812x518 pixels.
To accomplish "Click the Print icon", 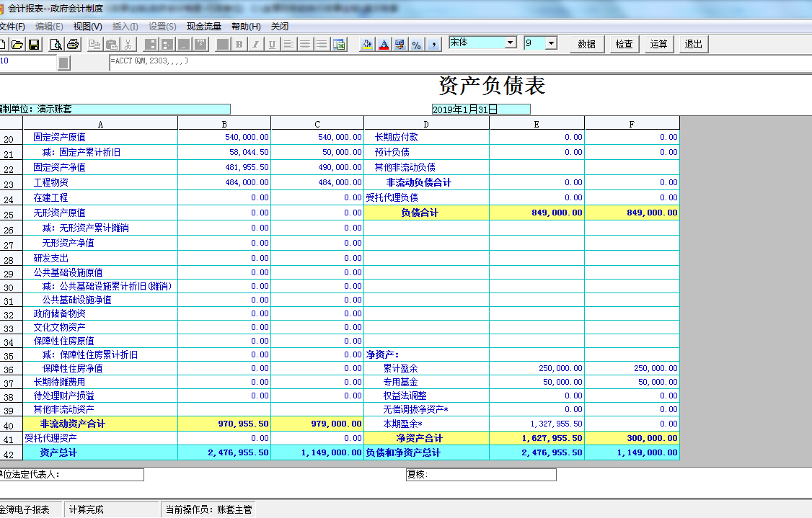I will click(x=72, y=45).
